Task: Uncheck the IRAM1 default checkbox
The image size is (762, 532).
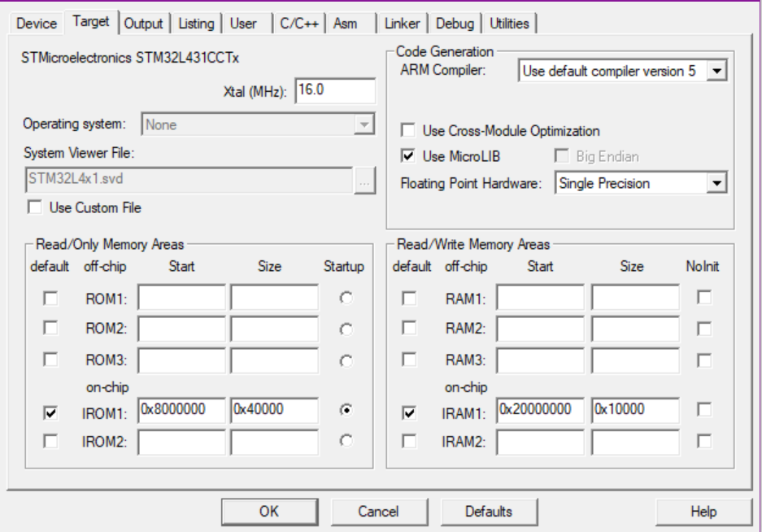Action: click(x=409, y=413)
